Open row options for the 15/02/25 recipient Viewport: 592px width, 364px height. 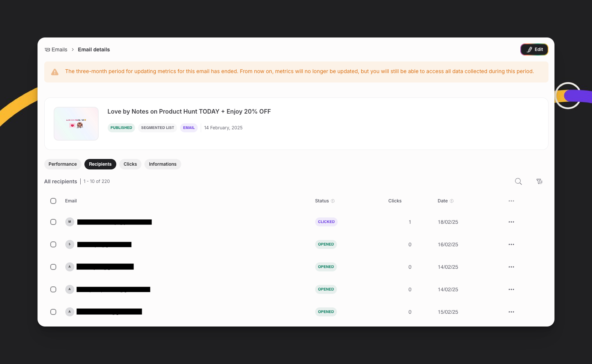511,312
